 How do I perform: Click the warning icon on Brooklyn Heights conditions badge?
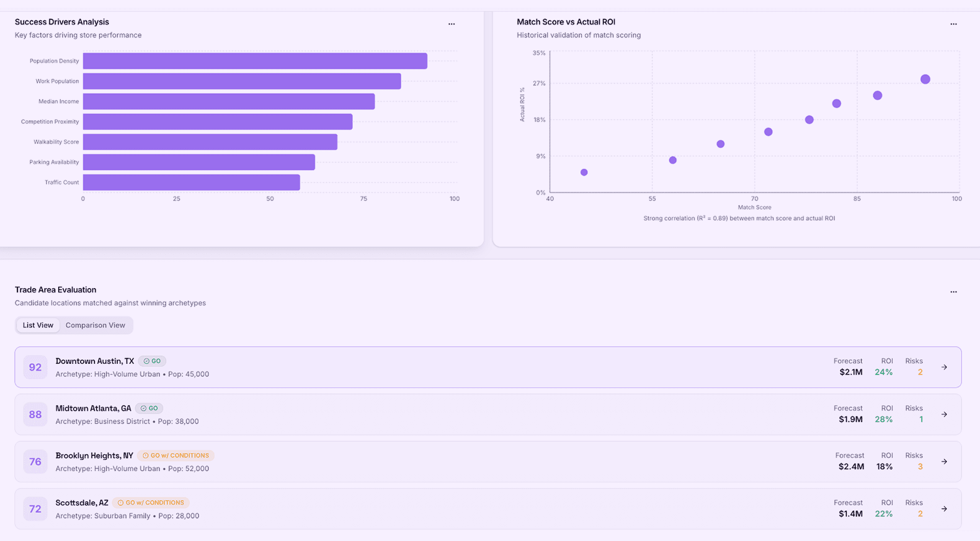coord(146,455)
